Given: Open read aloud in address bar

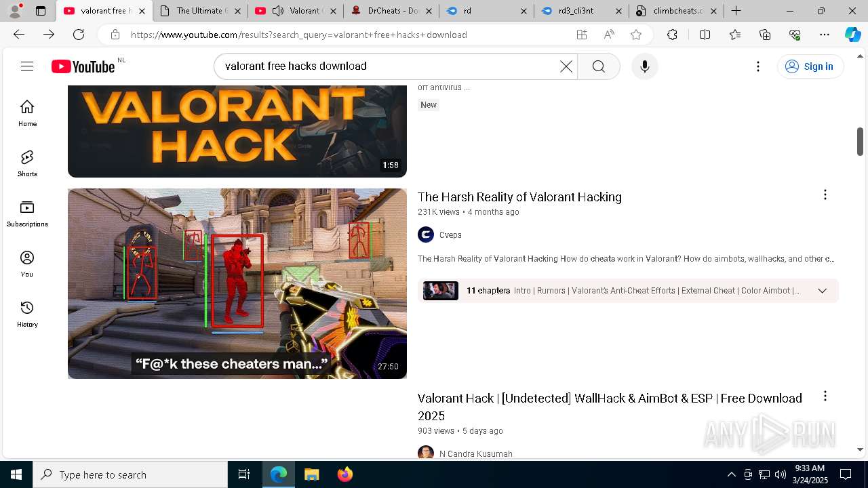Looking at the screenshot, I should [609, 35].
